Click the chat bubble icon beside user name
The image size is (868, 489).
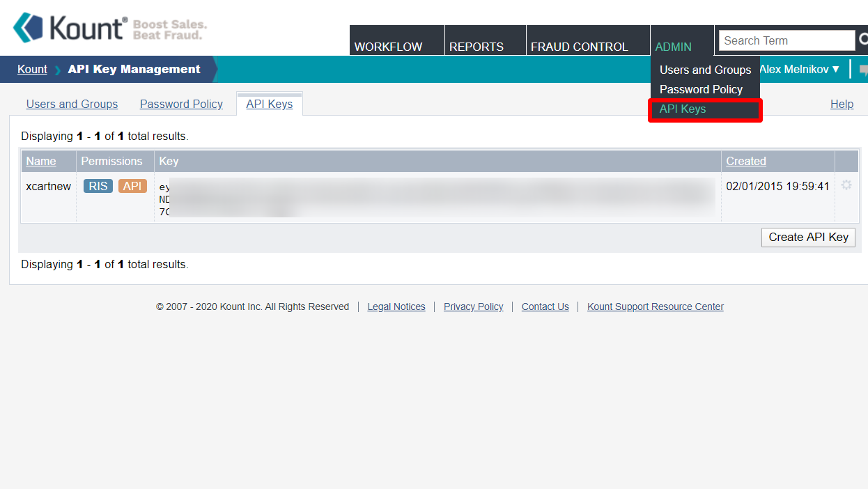(864, 70)
